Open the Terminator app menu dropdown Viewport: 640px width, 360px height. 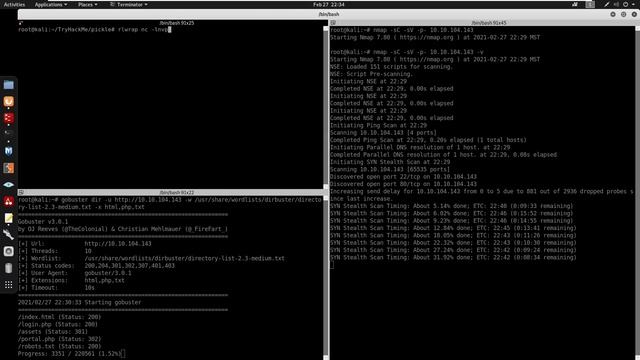[x=129, y=4]
